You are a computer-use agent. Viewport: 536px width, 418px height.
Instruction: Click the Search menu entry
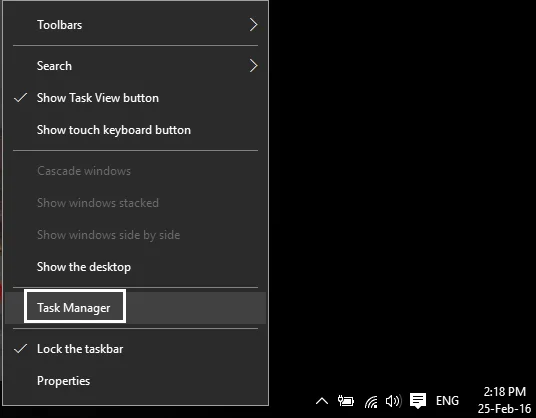[x=135, y=66]
